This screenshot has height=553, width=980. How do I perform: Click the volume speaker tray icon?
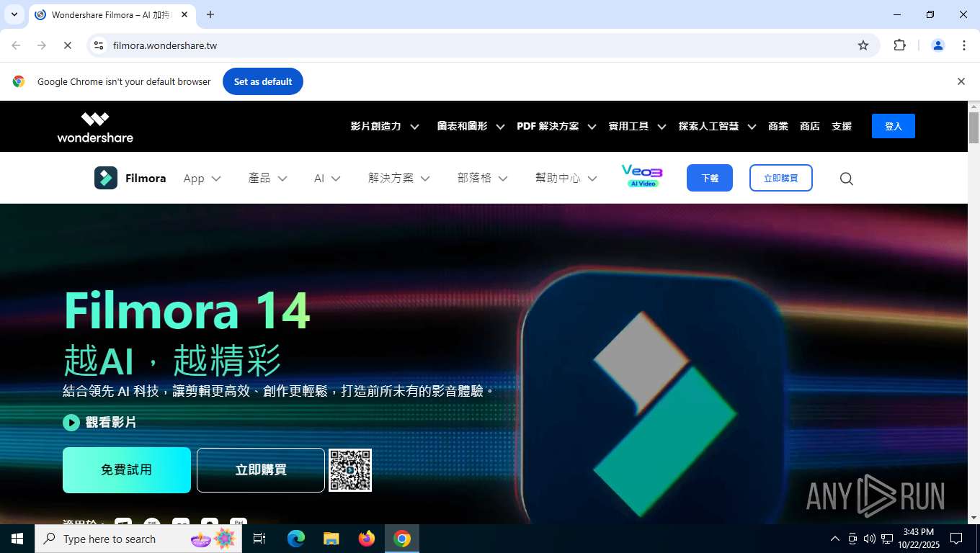[869, 539]
